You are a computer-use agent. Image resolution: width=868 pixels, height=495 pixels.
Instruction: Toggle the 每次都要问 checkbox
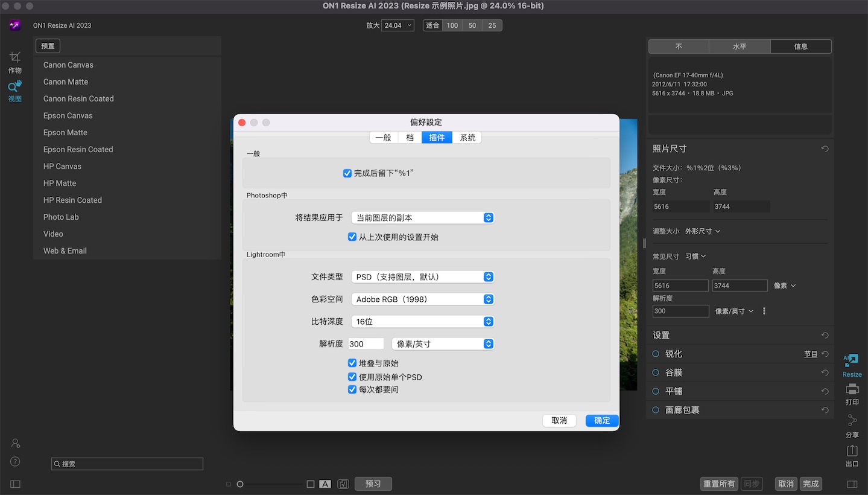pos(352,389)
